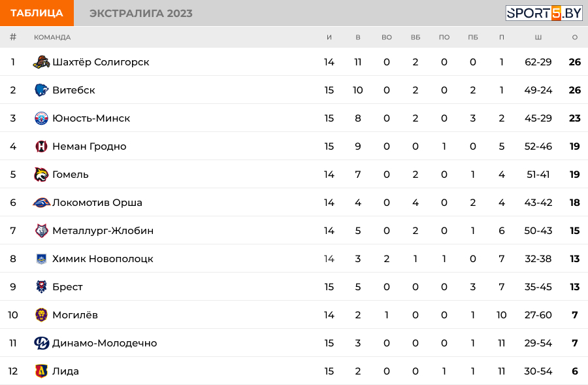
Task: Open the SPORT5.BY site logo
Action: 544,13
